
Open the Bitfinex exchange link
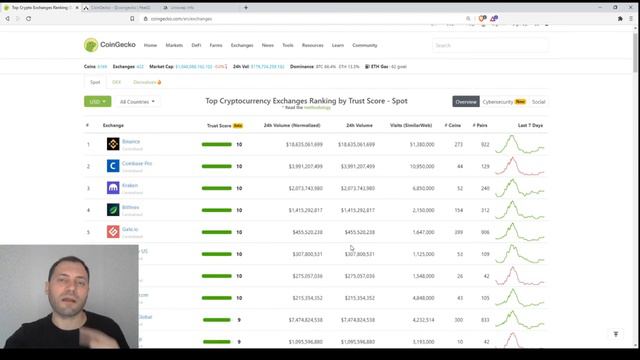click(x=131, y=207)
